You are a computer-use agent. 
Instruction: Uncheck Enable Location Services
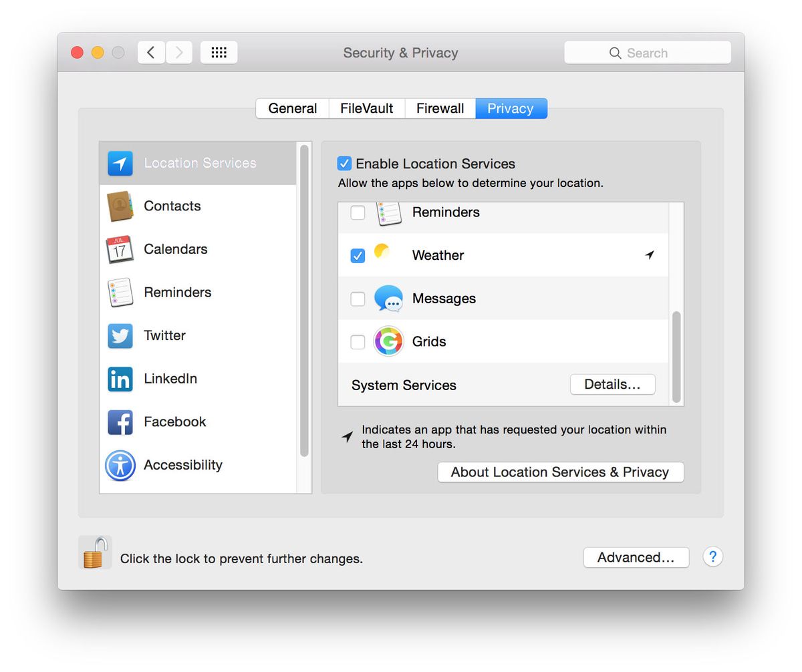tap(344, 163)
